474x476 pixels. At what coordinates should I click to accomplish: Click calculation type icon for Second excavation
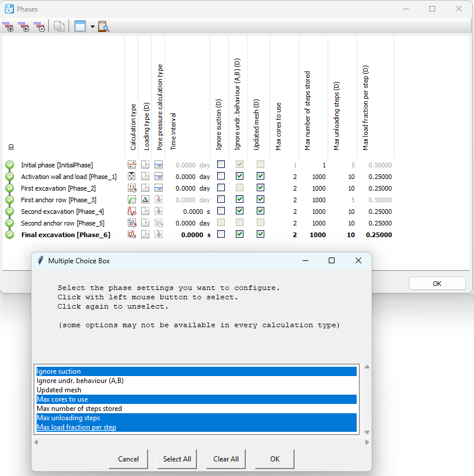pyautogui.click(x=132, y=212)
